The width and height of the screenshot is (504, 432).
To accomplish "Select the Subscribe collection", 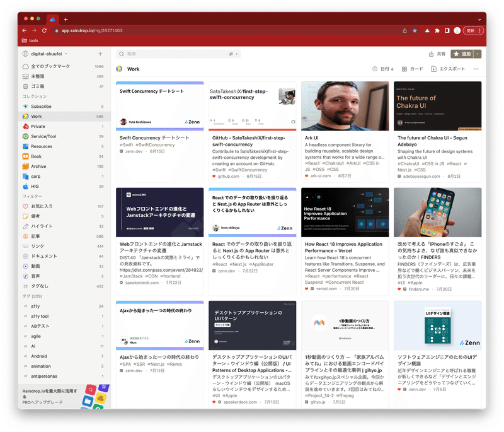I will [x=64, y=106].
